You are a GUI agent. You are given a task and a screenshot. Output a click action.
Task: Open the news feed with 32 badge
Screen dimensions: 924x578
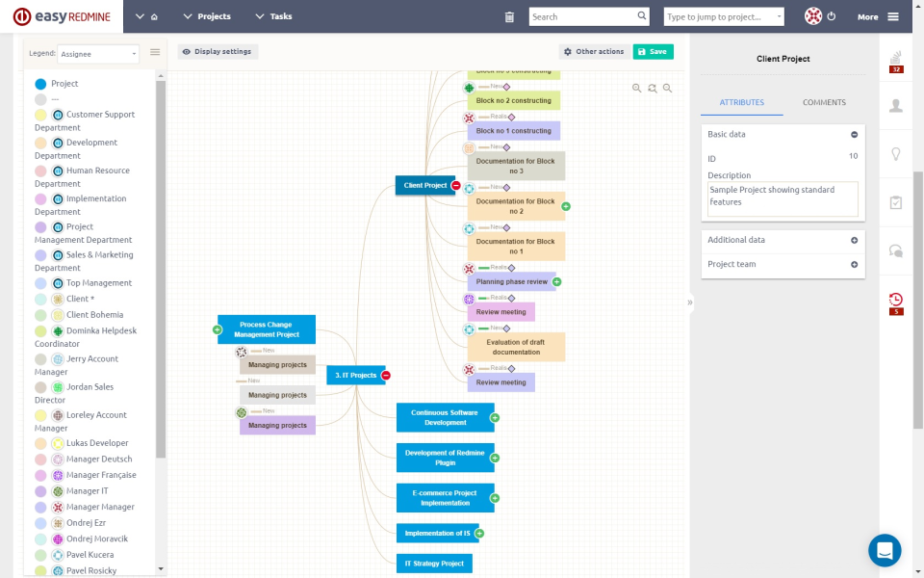(x=897, y=60)
